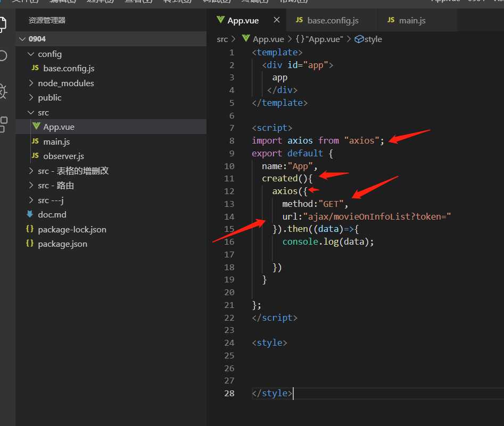Image resolution: width=504 pixels, height=426 pixels.
Task: Click line number 8 in gutter
Action: coord(232,141)
